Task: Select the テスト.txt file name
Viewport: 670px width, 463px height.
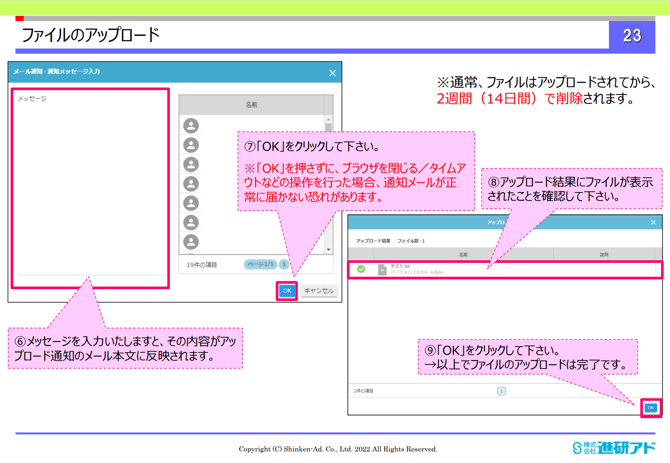Action: click(x=400, y=266)
